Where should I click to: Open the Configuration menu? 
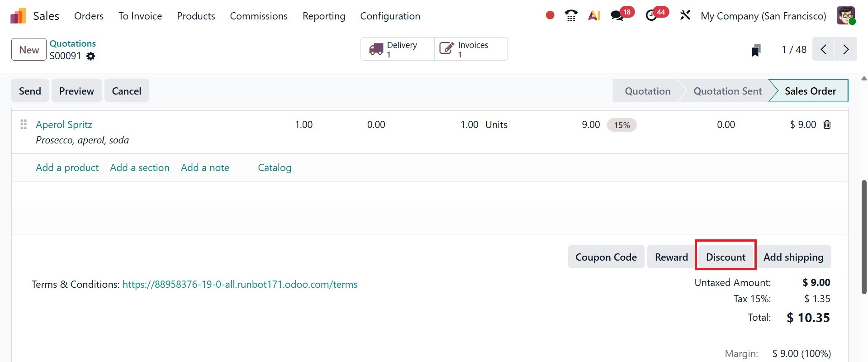390,16
